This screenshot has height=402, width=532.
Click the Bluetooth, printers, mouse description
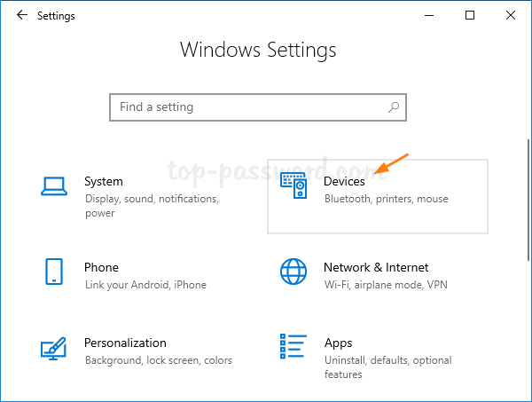[x=386, y=199]
